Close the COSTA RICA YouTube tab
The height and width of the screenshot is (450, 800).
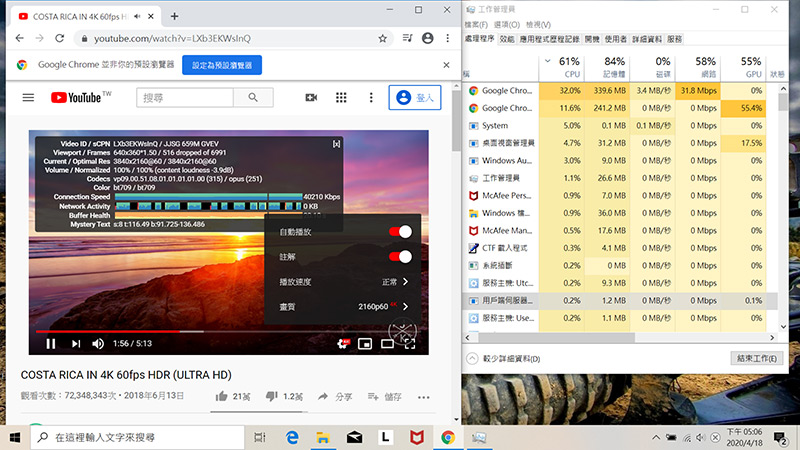(x=151, y=16)
